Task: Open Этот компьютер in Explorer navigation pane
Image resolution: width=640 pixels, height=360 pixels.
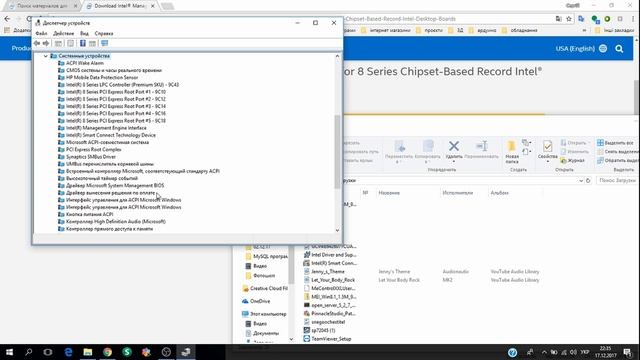Action: click(264, 314)
